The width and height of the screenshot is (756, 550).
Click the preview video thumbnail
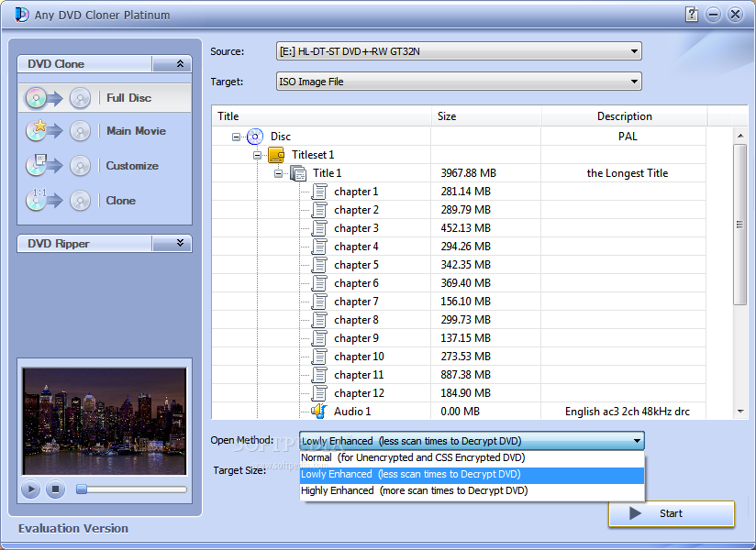tap(105, 422)
